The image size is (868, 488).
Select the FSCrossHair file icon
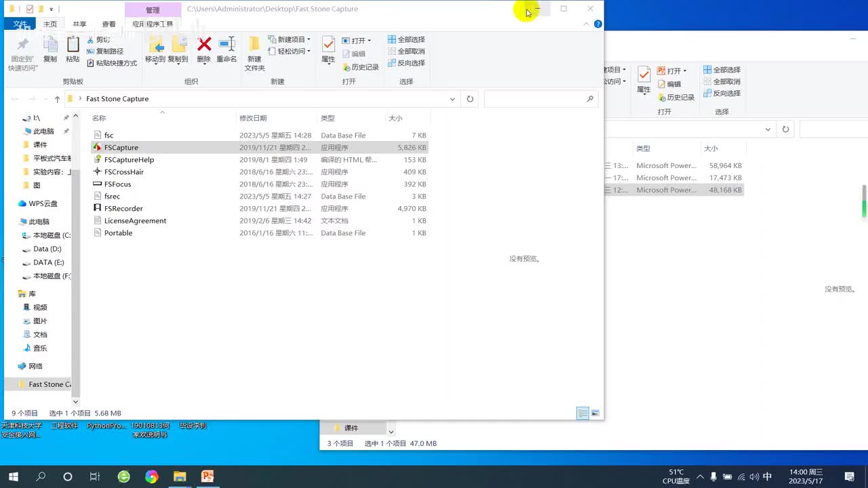click(x=98, y=171)
